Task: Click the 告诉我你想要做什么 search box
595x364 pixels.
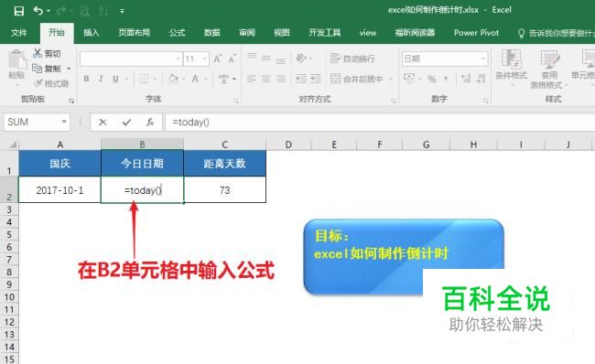Action: coord(556,33)
